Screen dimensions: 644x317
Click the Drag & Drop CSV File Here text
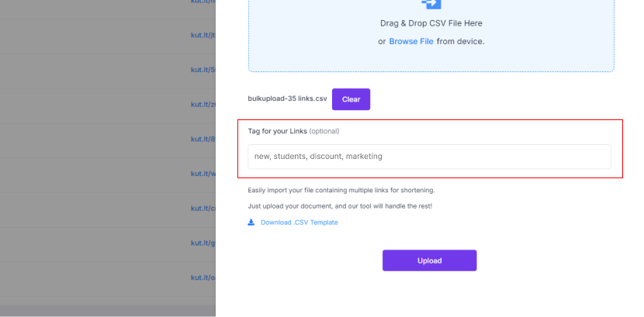click(431, 23)
